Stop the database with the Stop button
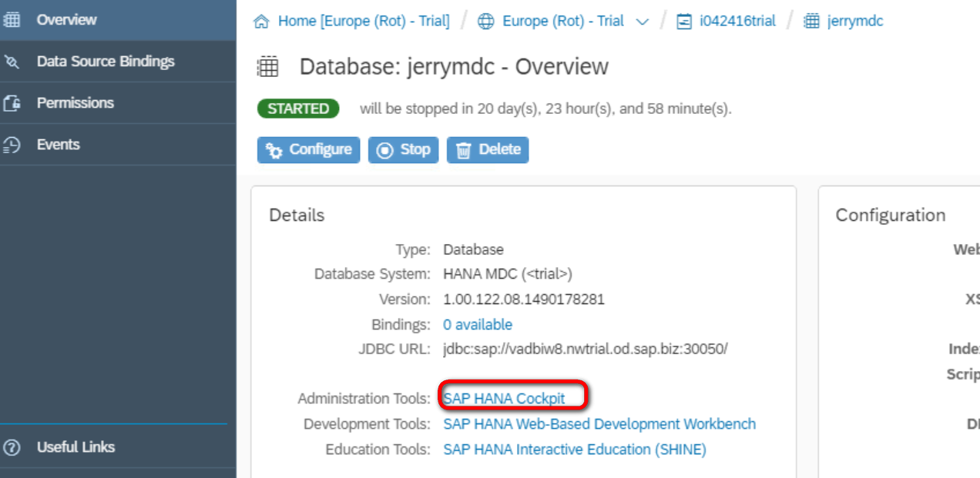Viewport: 980px width, 478px height. [x=403, y=149]
